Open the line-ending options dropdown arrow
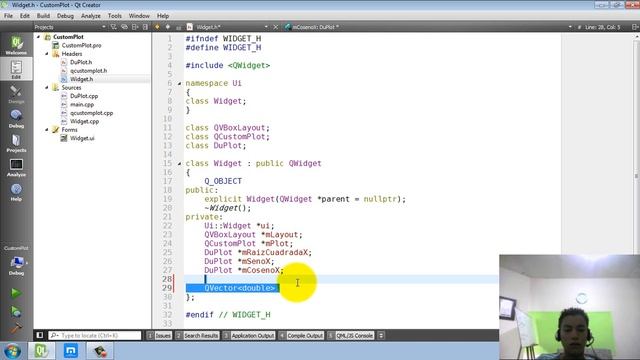640x360 pixels. [570, 27]
